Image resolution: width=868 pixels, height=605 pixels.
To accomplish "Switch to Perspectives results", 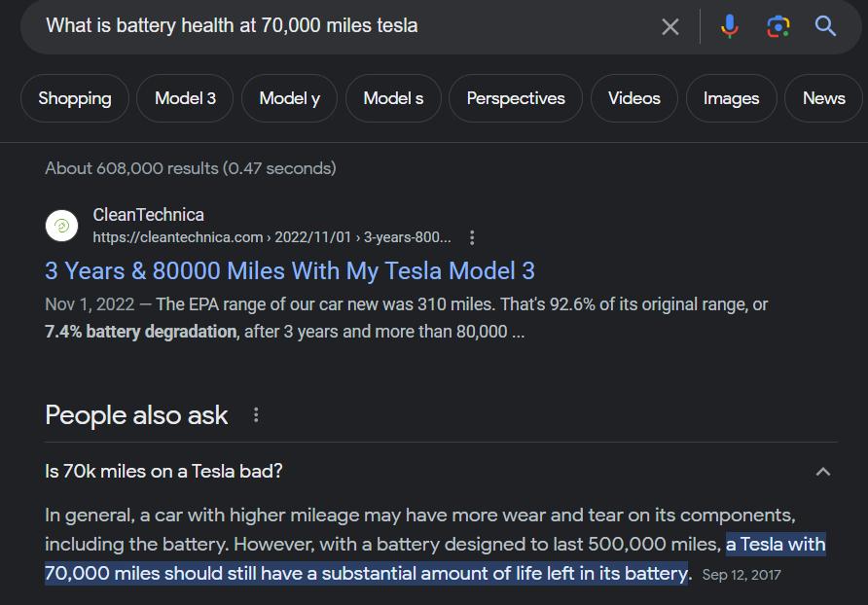I will [x=516, y=98].
